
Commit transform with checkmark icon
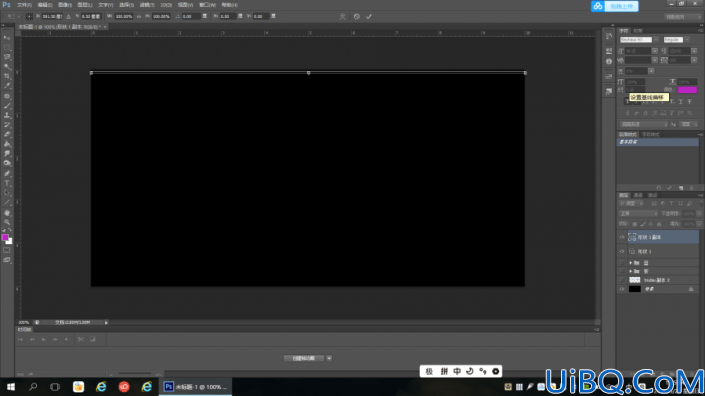tap(369, 17)
